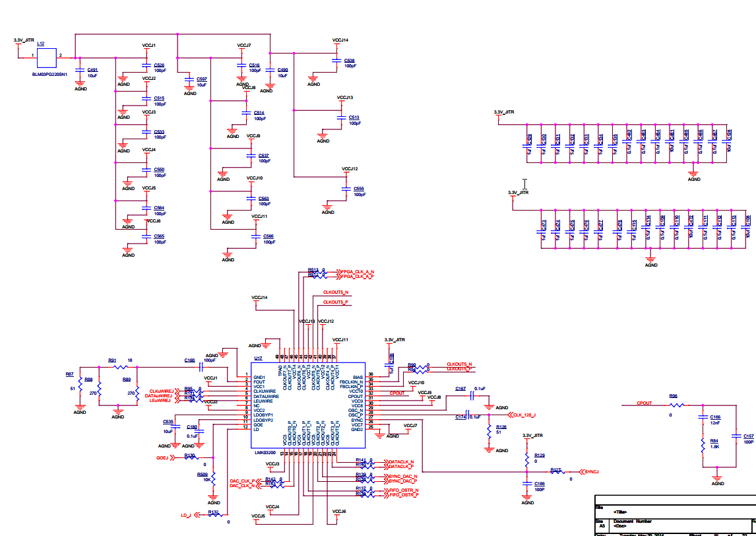Select the C526 capacitor label
Screen dimensions: 756x536
(159, 65)
